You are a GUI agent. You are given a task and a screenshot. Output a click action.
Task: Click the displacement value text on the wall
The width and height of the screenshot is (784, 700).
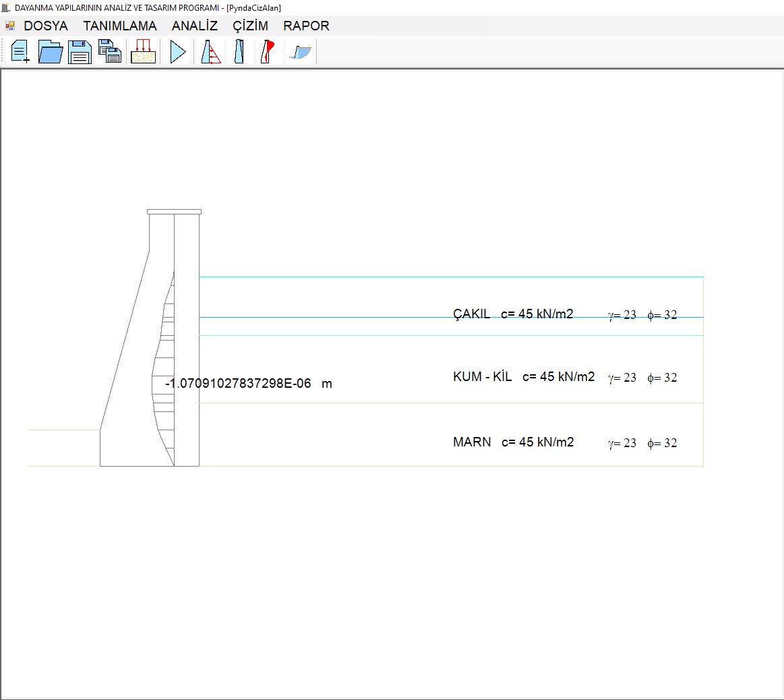(248, 384)
